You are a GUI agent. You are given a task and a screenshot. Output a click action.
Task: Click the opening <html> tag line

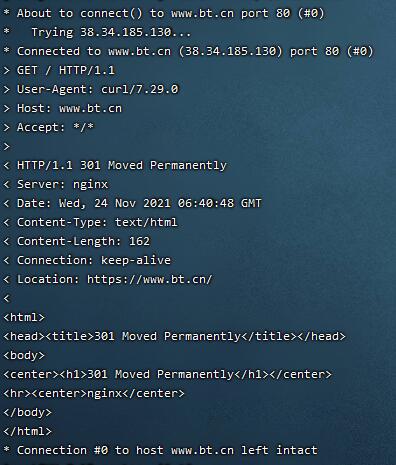[24, 317]
